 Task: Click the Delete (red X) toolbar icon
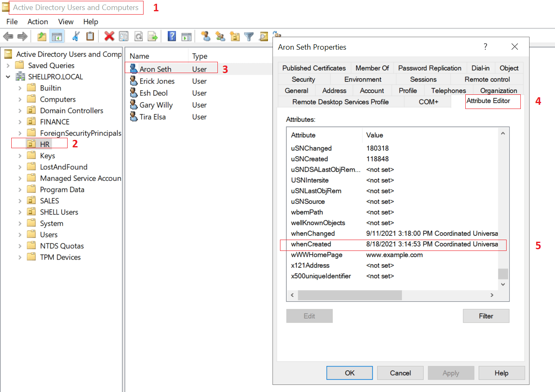tap(109, 36)
